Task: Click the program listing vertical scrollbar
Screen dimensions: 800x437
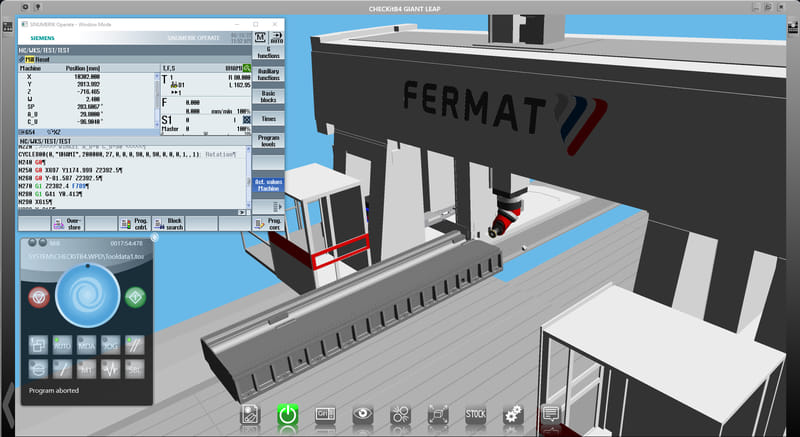Action: 249,176
